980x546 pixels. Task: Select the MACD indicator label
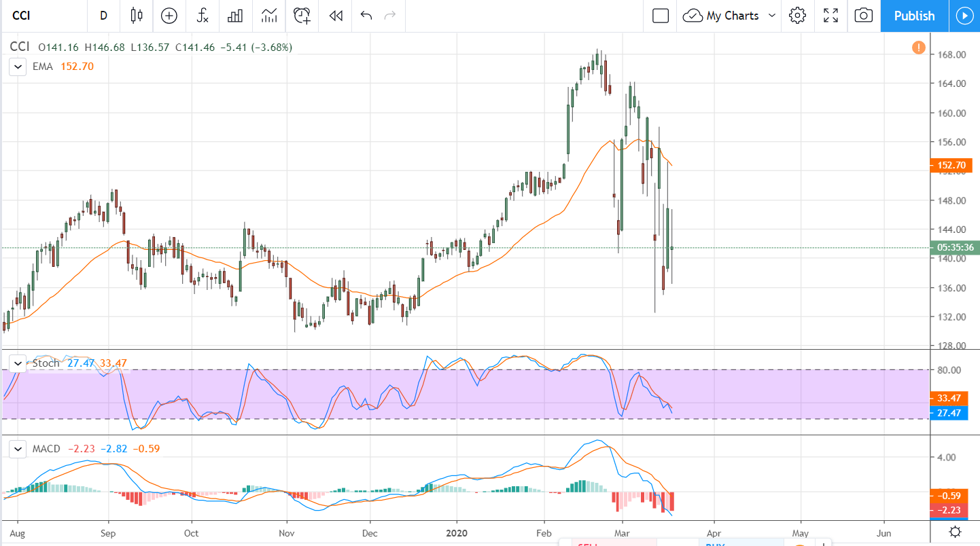[x=47, y=449]
